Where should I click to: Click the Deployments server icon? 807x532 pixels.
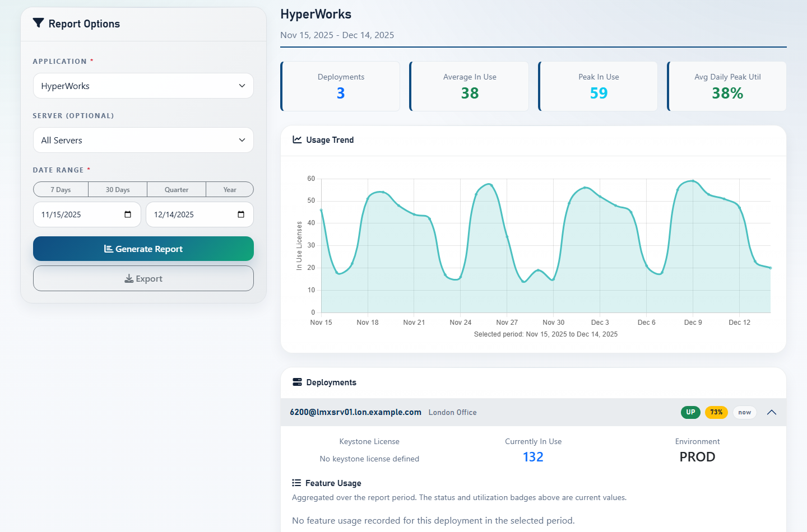point(297,382)
